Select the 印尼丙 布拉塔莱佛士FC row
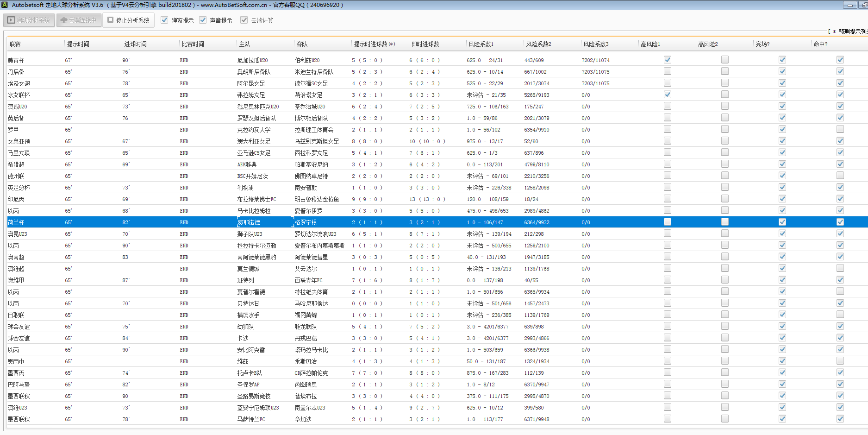Image resolution: width=868 pixels, height=435 pixels. tap(256, 199)
